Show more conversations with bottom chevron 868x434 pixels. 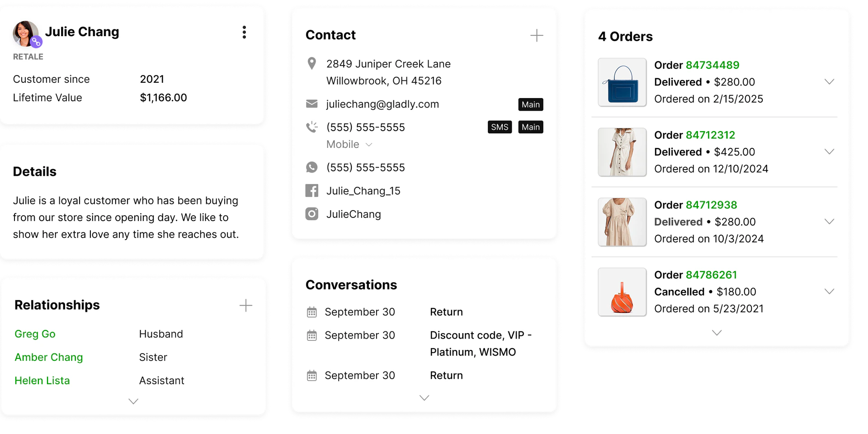tap(424, 398)
